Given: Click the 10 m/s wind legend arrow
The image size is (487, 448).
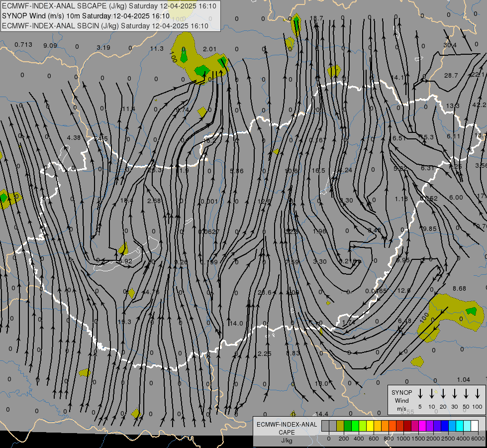Looking at the screenshot, I should (431, 394).
